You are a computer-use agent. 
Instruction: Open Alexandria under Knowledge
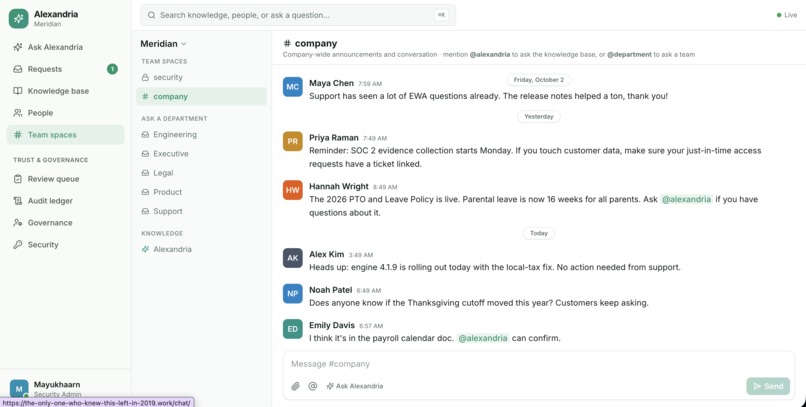click(x=202, y=249)
